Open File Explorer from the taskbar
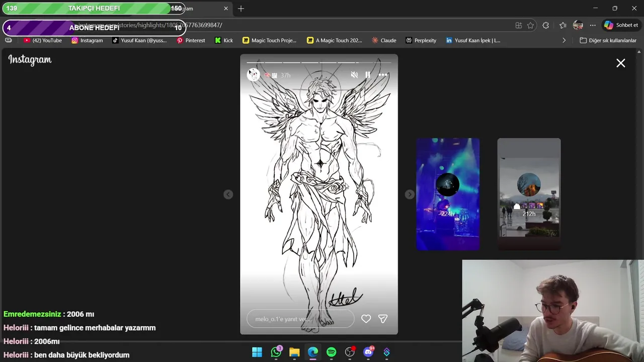 [x=294, y=352]
